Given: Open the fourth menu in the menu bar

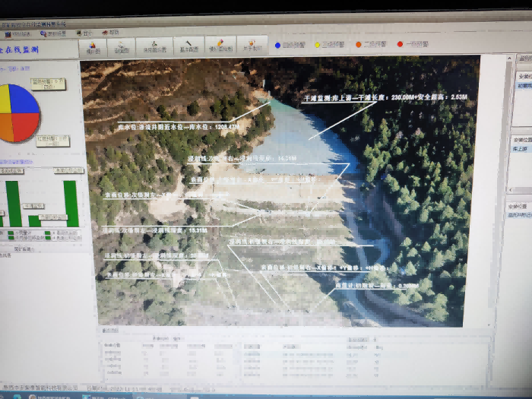Looking at the screenshot, I should 111,33.
